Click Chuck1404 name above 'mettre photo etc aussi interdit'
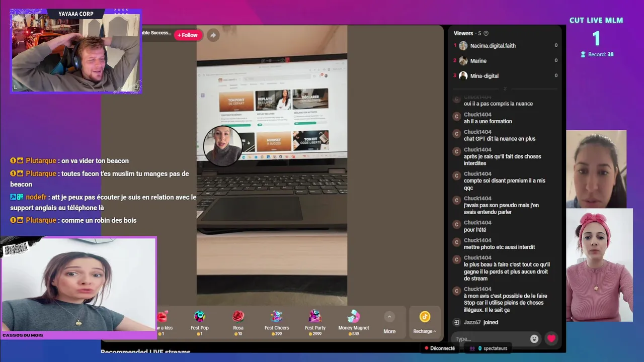This screenshot has width=644, height=362. point(477,240)
